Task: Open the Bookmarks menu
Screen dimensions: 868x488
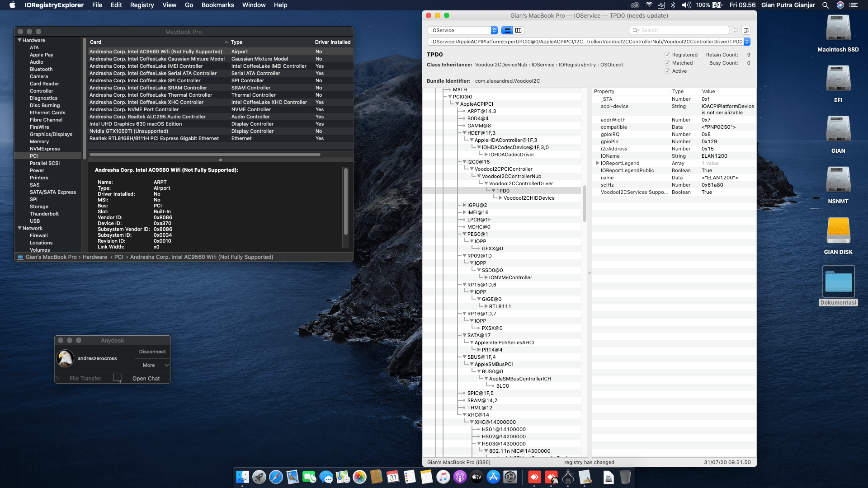Action: 217,5
